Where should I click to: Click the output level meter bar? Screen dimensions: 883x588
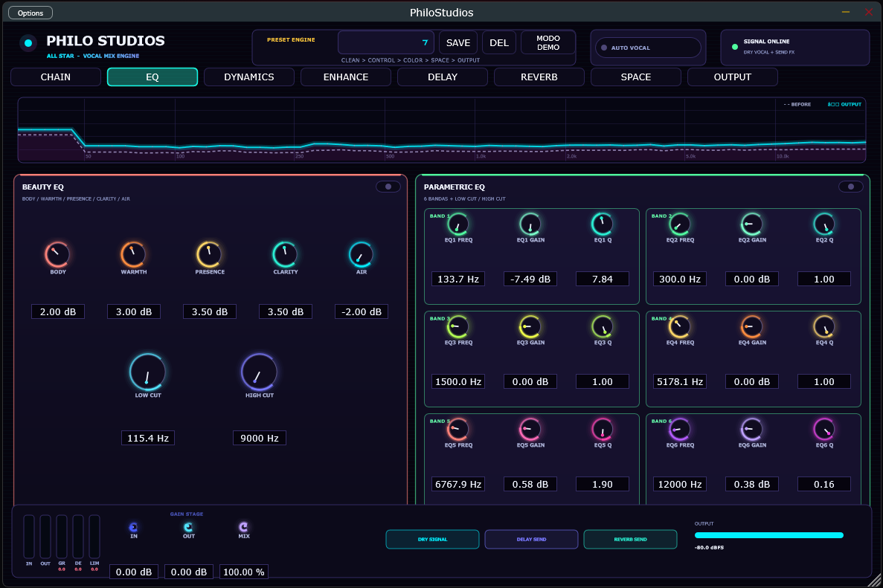pyautogui.click(x=768, y=535)
